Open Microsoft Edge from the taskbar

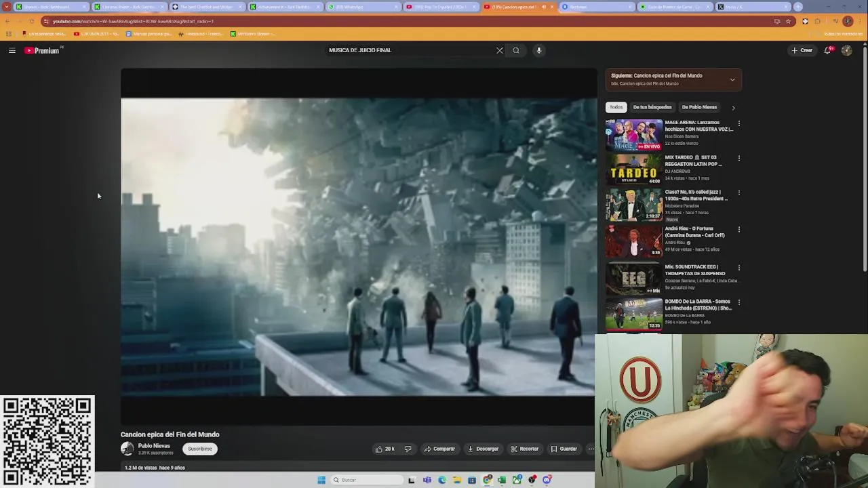441,480
